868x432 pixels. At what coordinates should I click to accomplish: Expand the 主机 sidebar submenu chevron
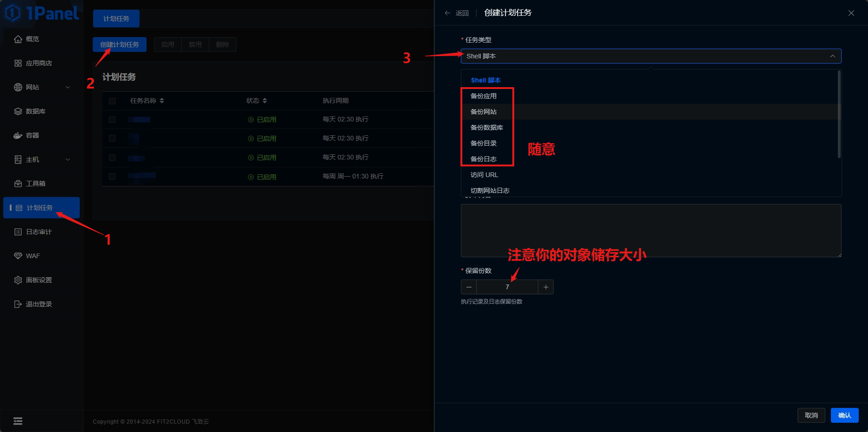[x=68, y=160]
